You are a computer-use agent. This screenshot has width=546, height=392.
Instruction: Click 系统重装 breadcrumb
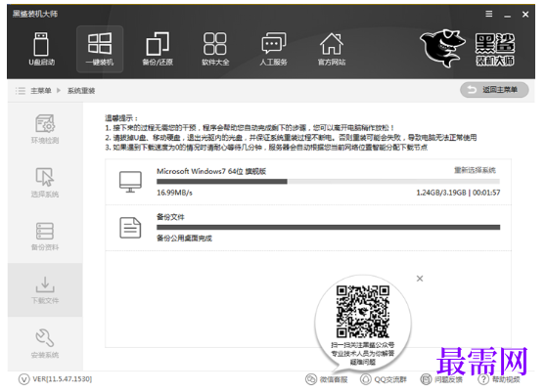(81, 91)
